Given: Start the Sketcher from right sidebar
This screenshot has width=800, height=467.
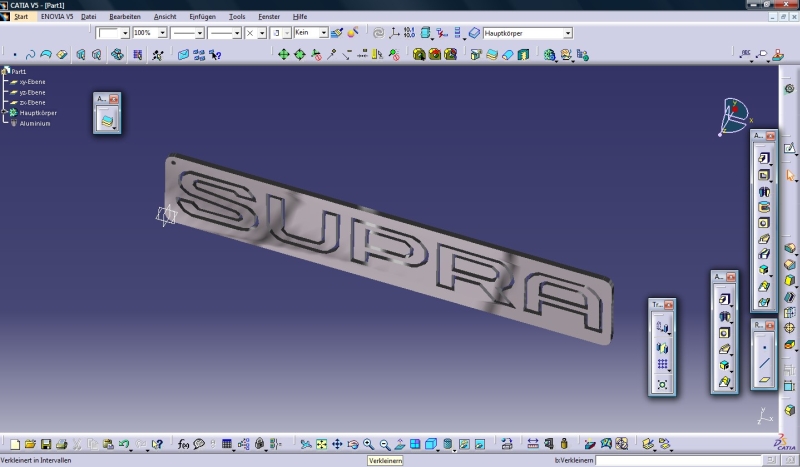Looking at the screenshot, I should pyautogui.click(x=789, y=149).
